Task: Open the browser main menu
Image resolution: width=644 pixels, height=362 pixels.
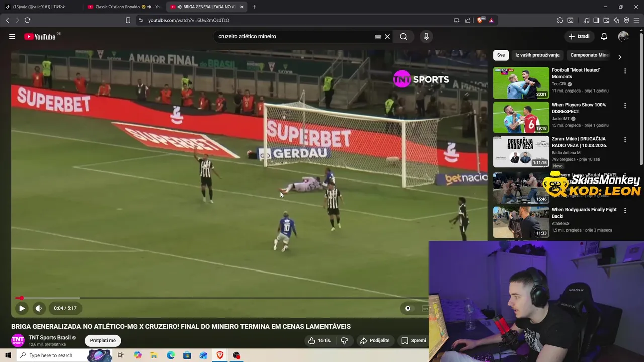Action: pyautogui.click(x=636, y=20)
